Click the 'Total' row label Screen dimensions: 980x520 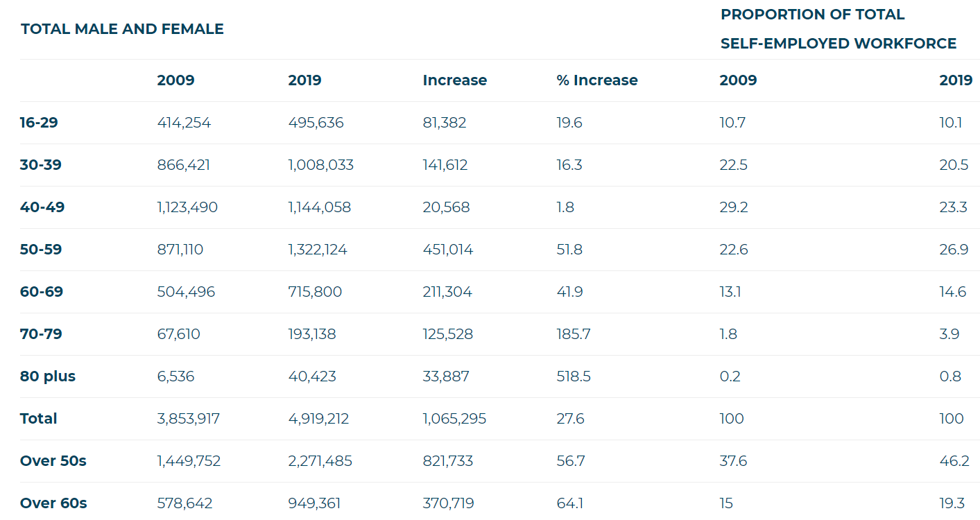39,419
